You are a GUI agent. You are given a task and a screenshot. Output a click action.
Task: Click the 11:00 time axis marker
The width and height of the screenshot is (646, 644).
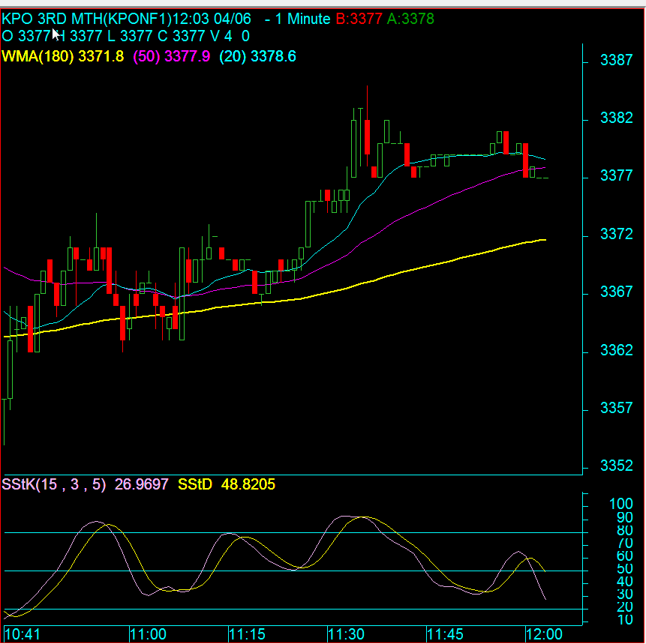[x=149, y=634]
